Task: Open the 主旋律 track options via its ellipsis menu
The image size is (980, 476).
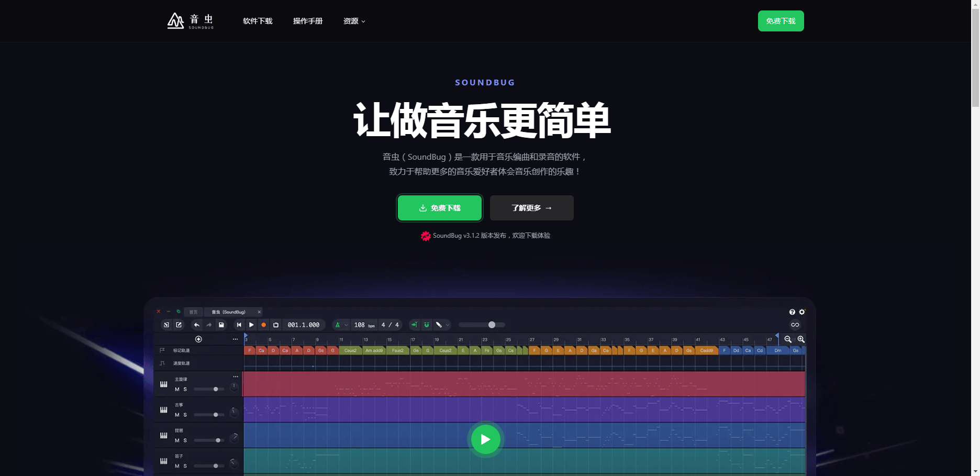Action: (236, 377)
